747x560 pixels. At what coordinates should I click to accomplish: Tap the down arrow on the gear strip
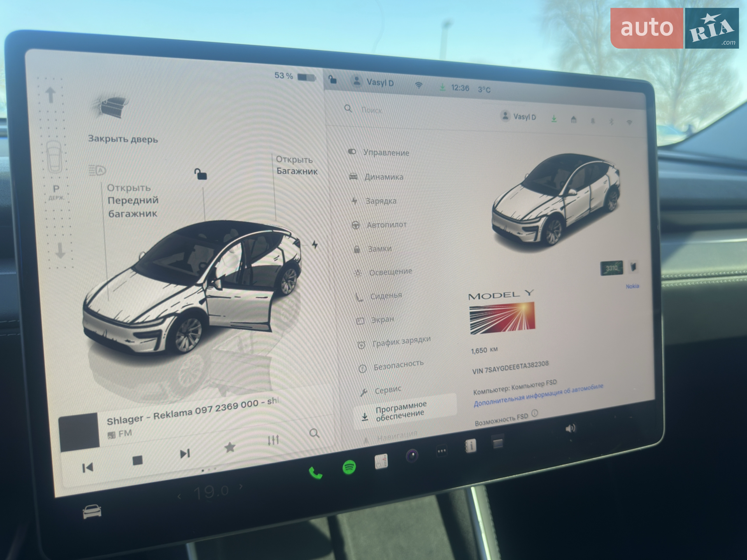tap(60, 250)
